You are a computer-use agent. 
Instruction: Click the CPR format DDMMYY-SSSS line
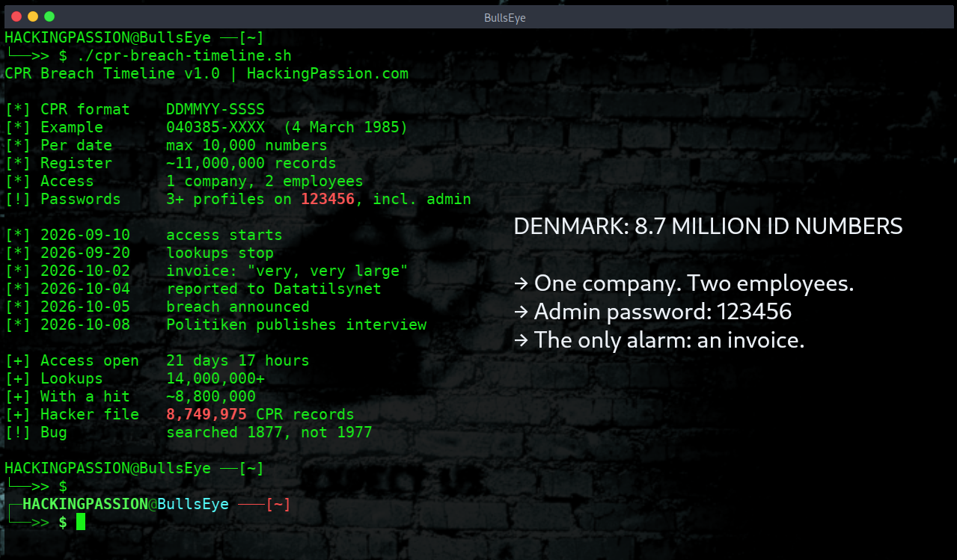(x=135, y=110)
